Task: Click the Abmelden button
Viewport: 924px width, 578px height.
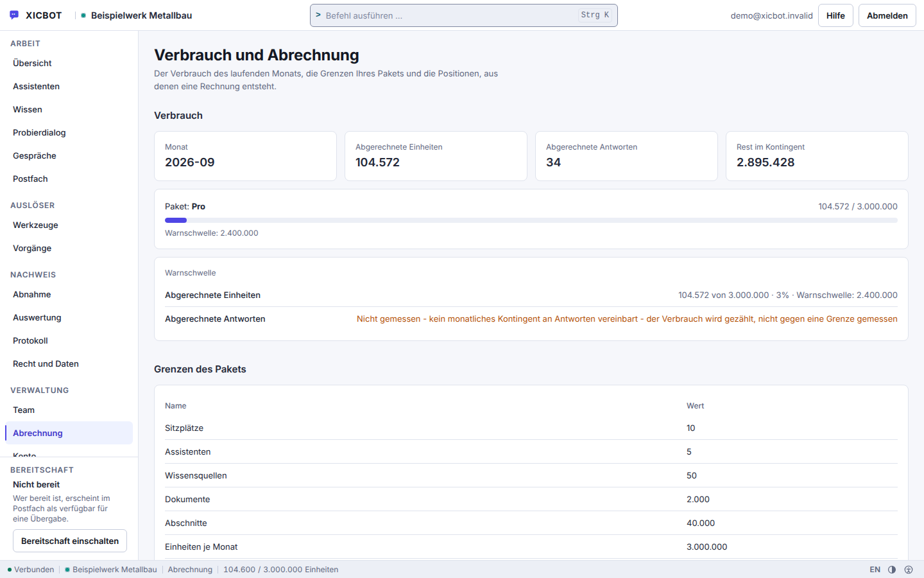Action: click(x=887, y=15)
